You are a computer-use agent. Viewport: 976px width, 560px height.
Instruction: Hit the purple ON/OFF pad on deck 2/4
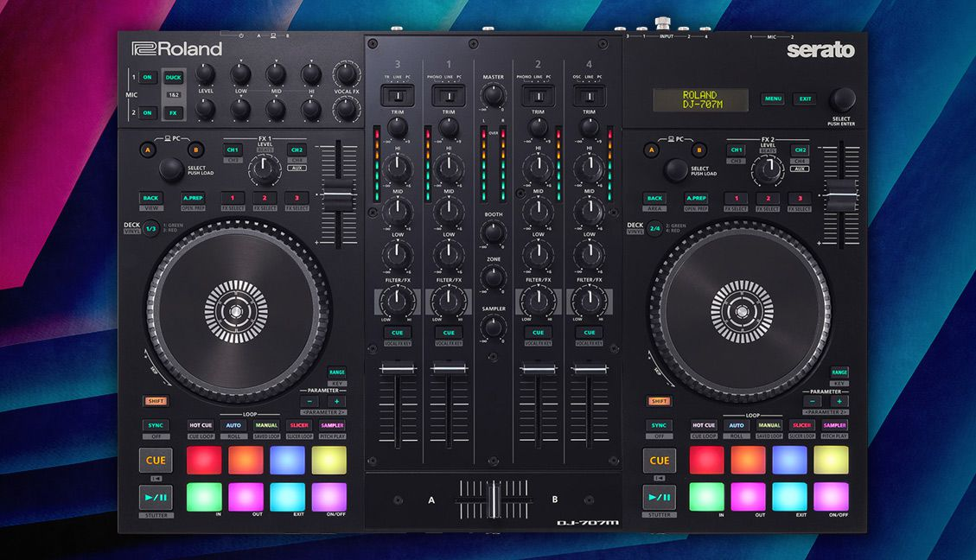pos(831,497)
